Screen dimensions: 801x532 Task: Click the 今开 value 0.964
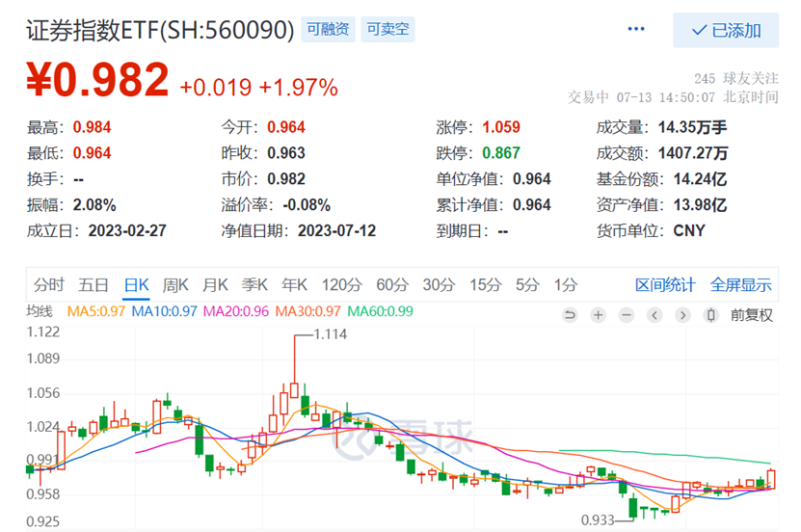[x=286, y=127]
